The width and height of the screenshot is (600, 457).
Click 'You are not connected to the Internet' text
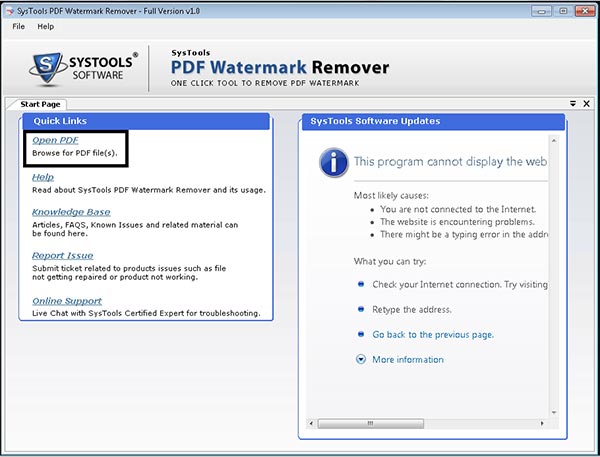coord(458,209)
